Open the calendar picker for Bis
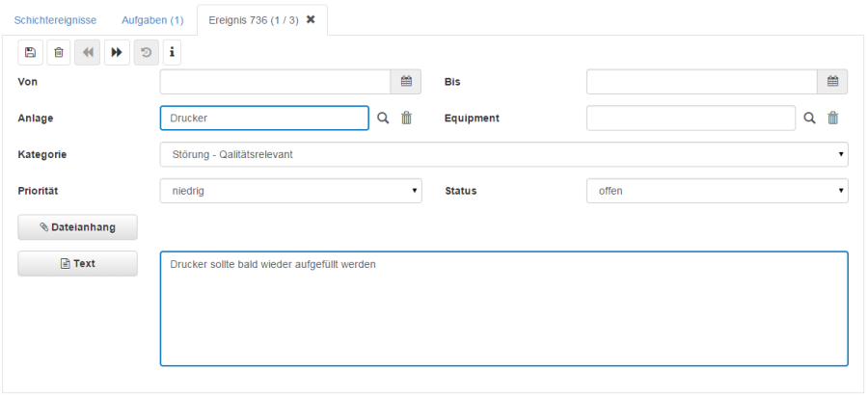Viewport: 868px width, 397px height. pyautogui.click(x=832, y=82)
